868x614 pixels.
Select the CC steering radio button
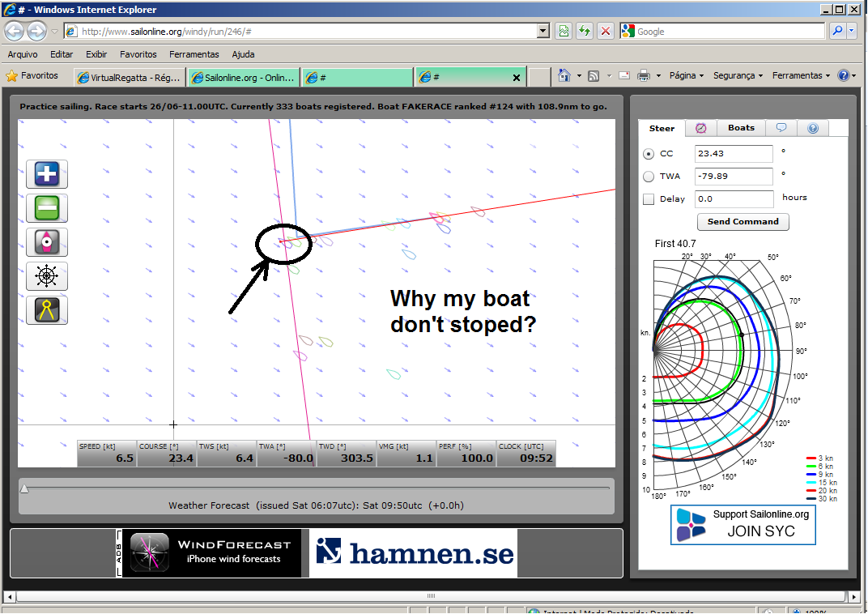pos(649,154)
